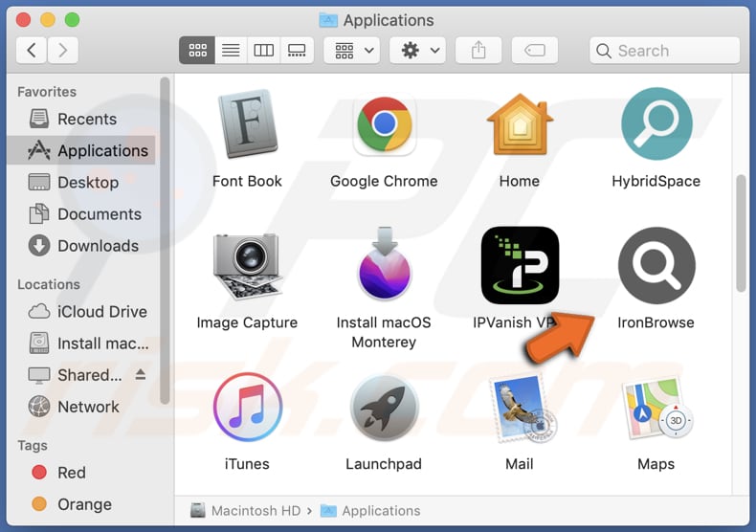Select the IPVanish VPN app icon
Viewport: 756px width, 532px height.
tap(520, 265)
